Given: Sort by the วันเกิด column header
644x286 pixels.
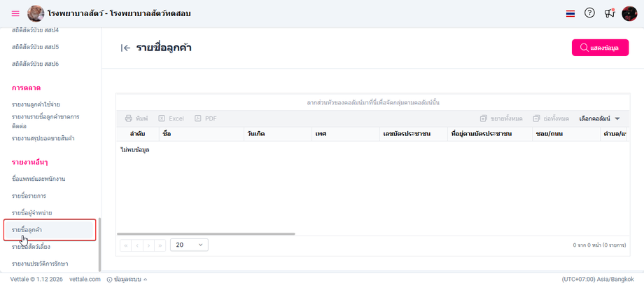Looking at the screenshot, I should 278,134.
